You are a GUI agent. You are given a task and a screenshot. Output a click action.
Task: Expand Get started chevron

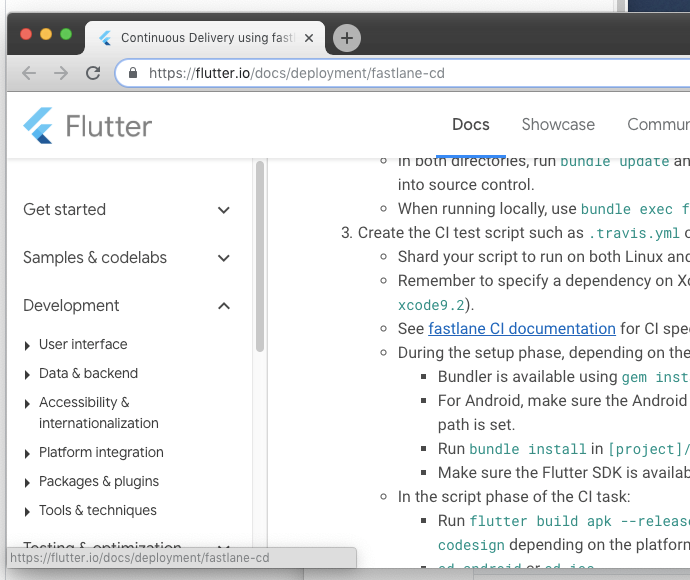point(224,210)
